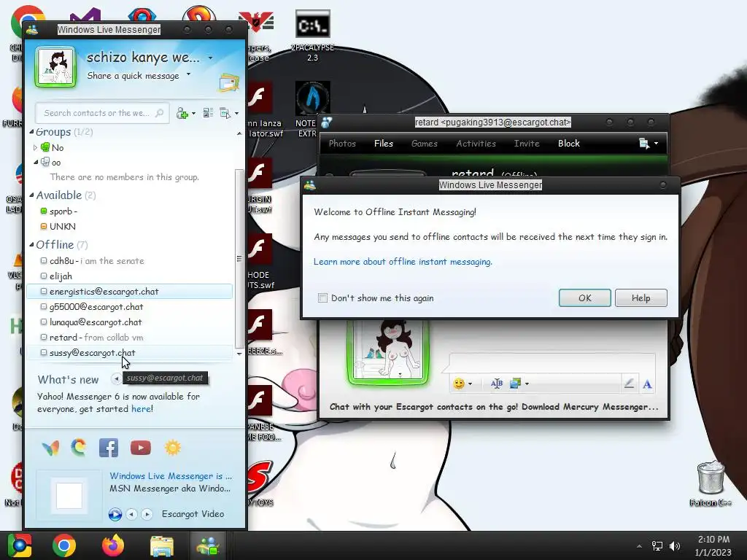747x560 pixels.
Task: Click the multicolored C-shaped icon beside the butterfly
Action: tap(79, 447)
